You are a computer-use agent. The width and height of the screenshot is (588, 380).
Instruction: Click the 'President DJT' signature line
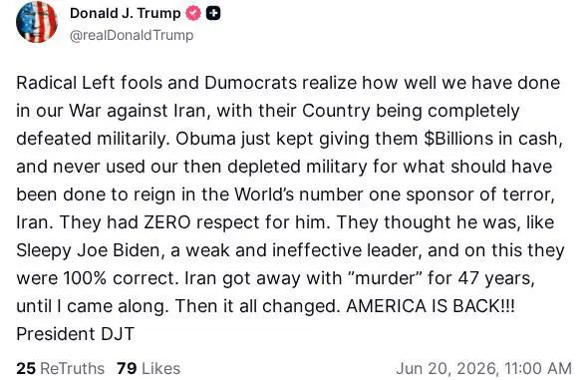(x=76, y=334)
